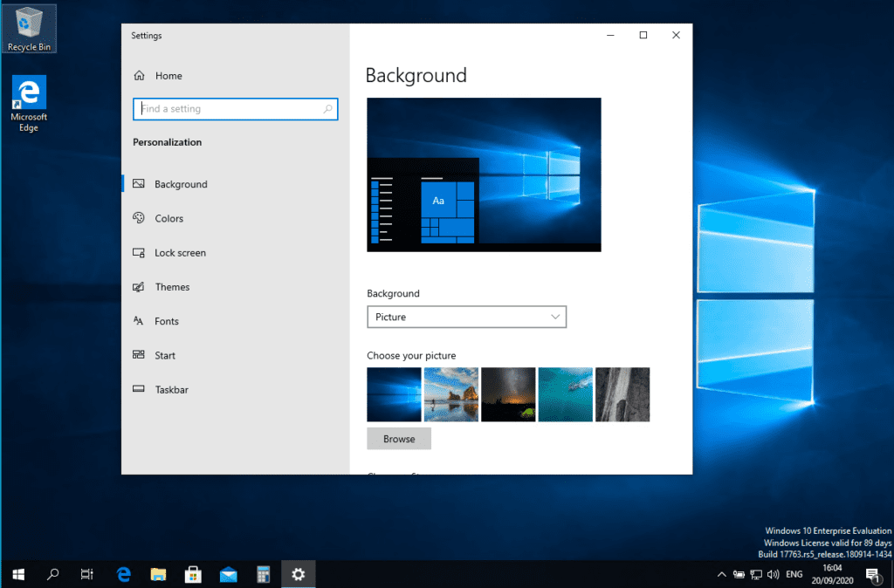
Task: Show hidden system tray icons
Action: (x=721, y=574)
